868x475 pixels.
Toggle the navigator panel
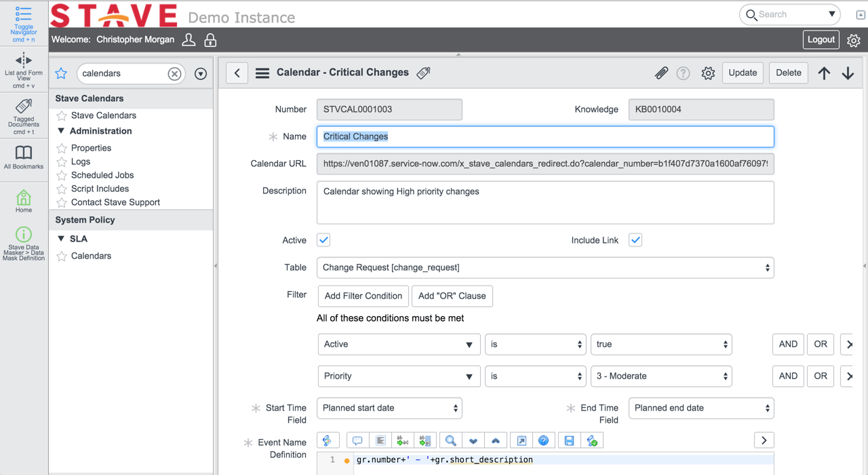24,24
